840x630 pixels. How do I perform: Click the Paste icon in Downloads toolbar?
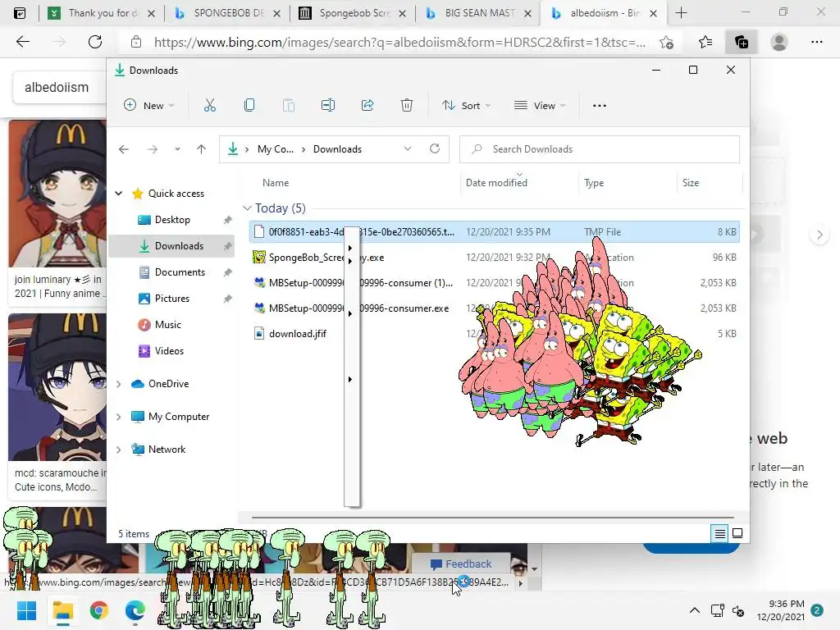click(288, 106)
